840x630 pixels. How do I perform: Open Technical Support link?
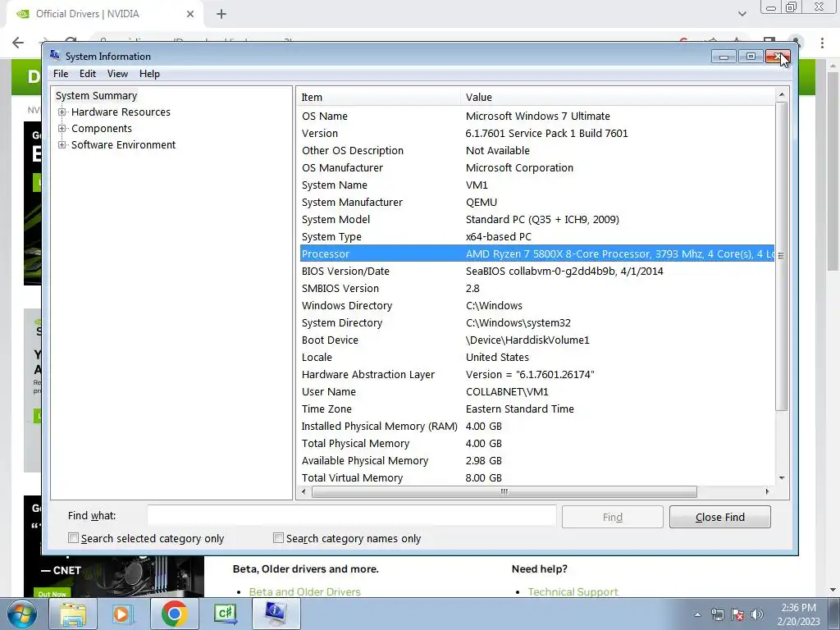(x=573, y=591)
